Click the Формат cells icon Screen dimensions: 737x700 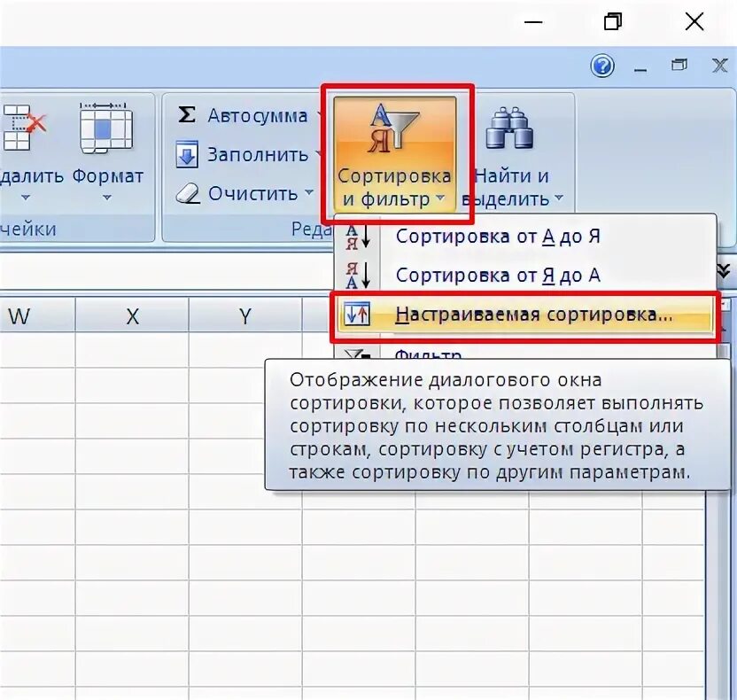(105, 128)
